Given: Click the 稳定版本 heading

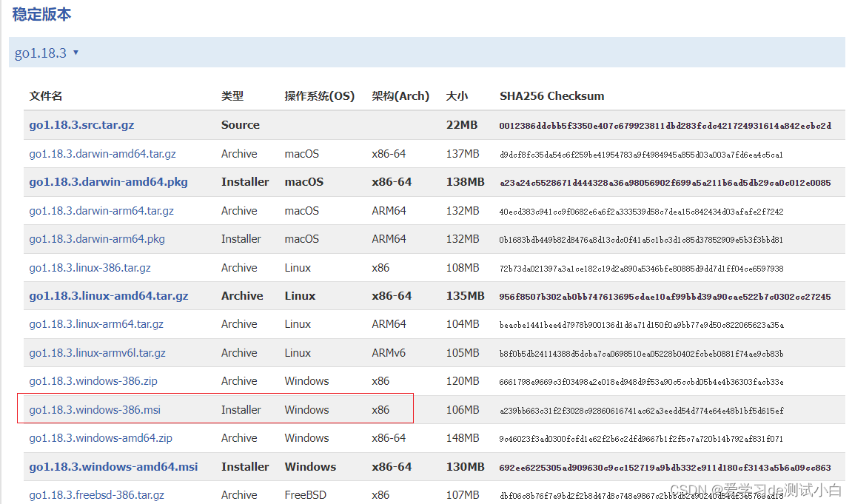Looking at the screenshot, I should [x=42, y=14].
